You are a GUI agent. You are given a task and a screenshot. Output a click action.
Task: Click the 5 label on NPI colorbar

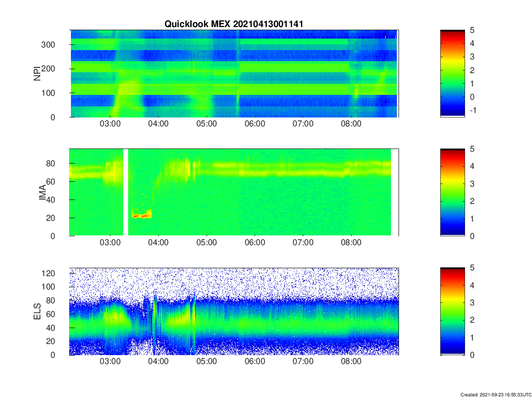point(472,30)
